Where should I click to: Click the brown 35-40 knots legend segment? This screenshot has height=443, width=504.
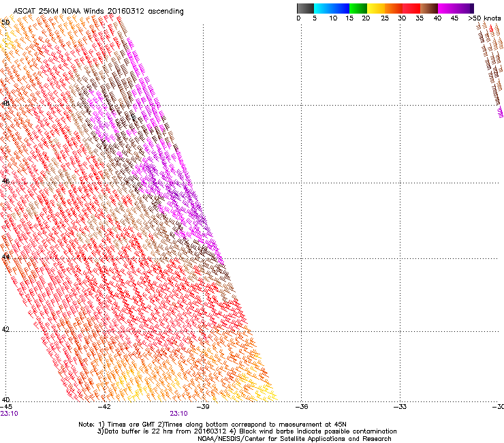tap(429, 8)
